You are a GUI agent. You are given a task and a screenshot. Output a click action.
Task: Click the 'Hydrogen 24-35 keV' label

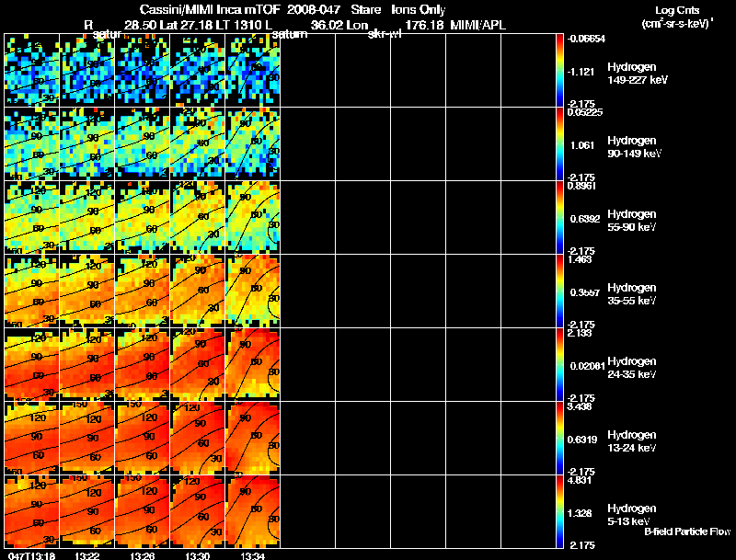click(632, 368)
